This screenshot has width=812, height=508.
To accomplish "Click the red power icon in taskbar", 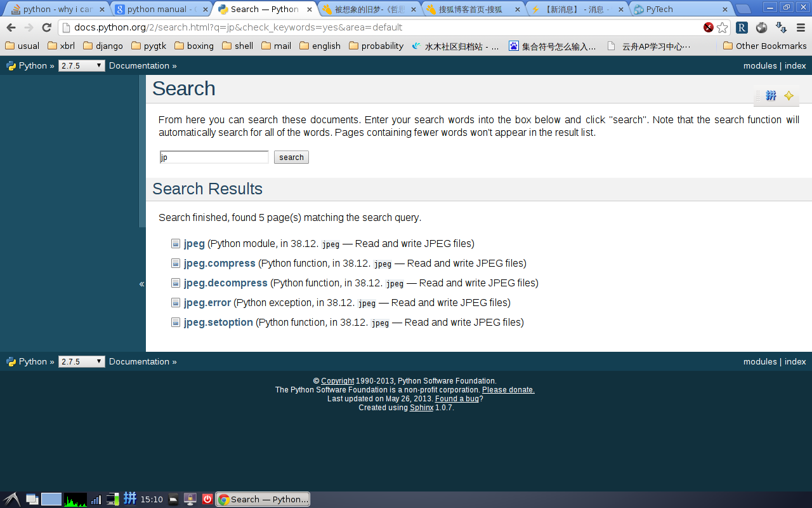I will 207,499.
